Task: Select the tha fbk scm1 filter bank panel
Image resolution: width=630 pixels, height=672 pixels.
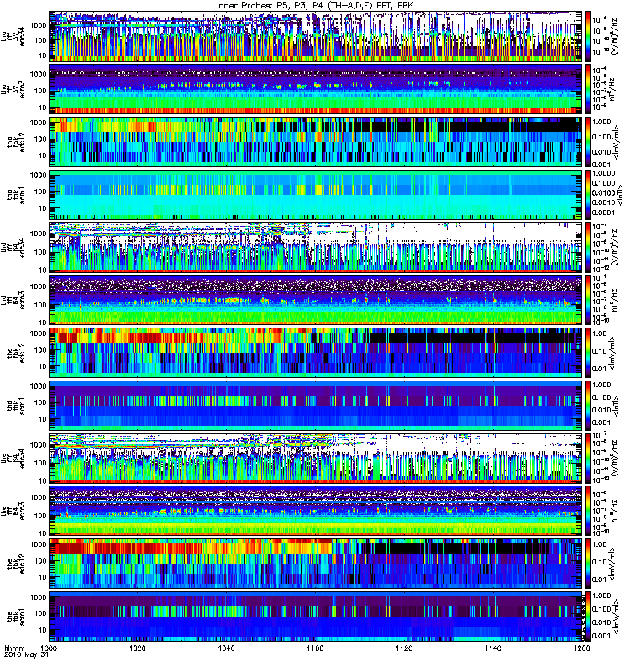Action: point(316,195)
